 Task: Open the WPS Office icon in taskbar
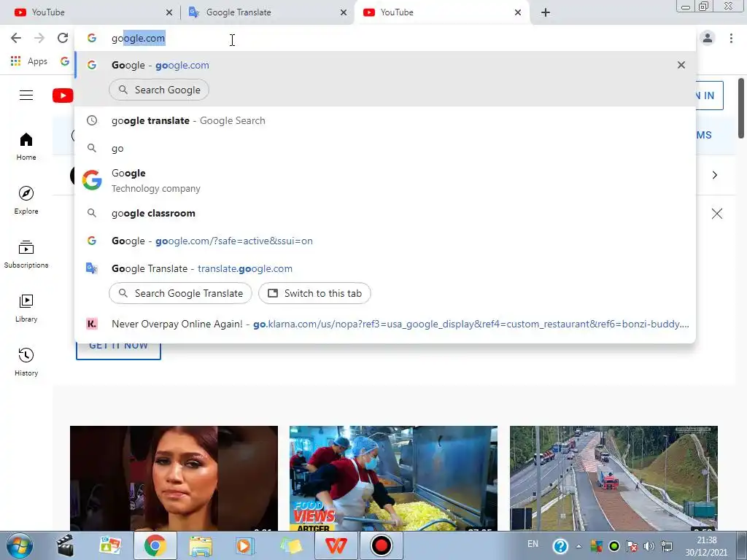(336, 545)
